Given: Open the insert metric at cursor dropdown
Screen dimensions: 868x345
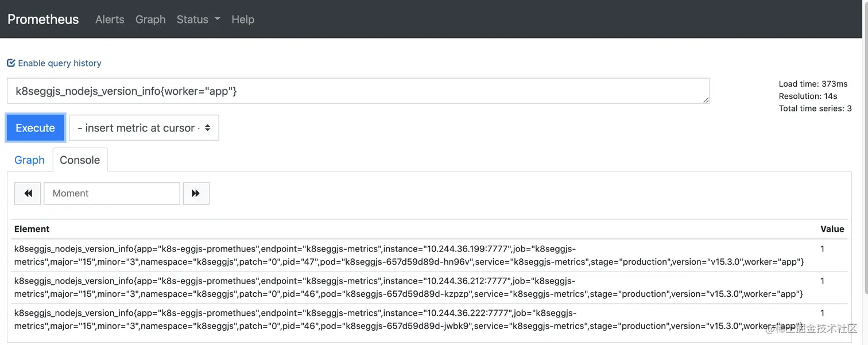Looking at the screenshot, I should point(144,128).
